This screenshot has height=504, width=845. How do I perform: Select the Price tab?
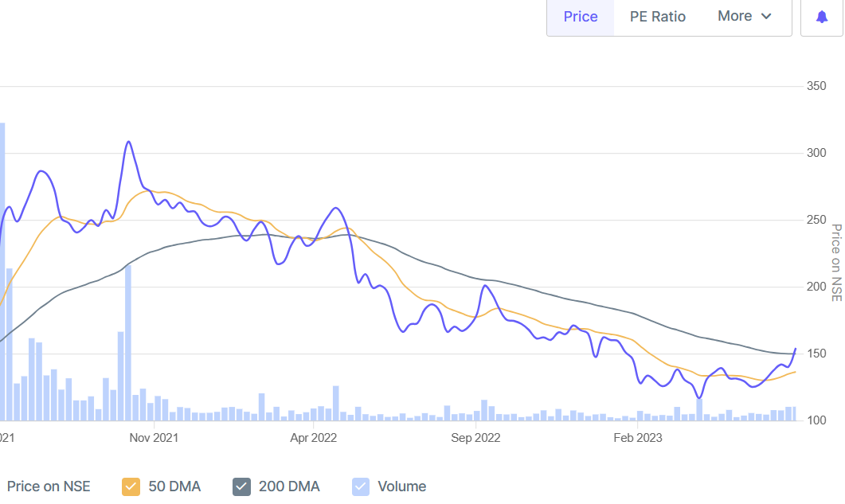coord(581,17)
